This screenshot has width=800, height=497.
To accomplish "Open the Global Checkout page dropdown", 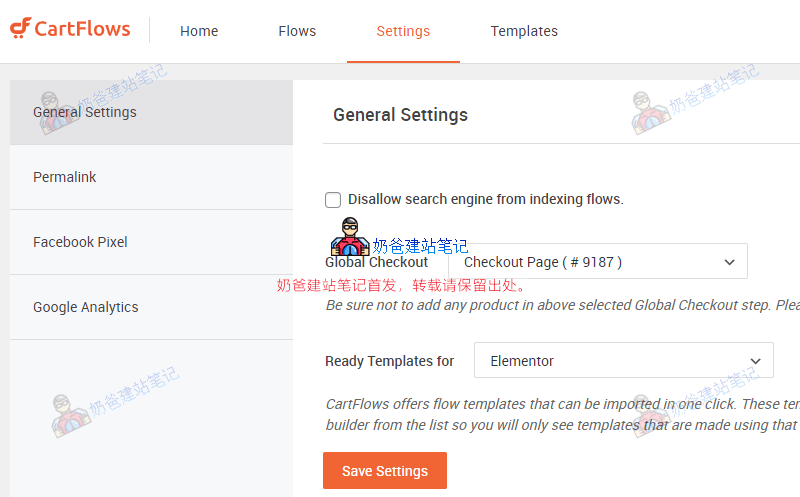I will tap(597, 262).
